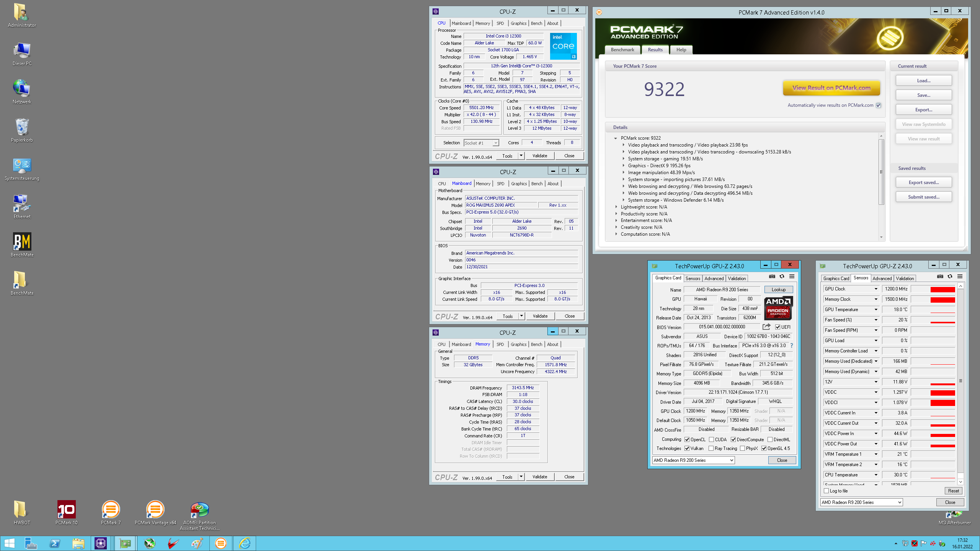Viewport: 980px width, 551px height.
Task: Switch to Help tab in PCMark 7
Action: click(681, 50)
